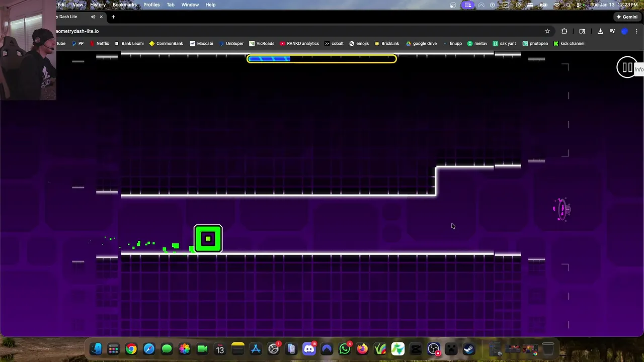Screen dimensions: 644x362
Task: Open the media controls icon
Action: pos(612,31)
